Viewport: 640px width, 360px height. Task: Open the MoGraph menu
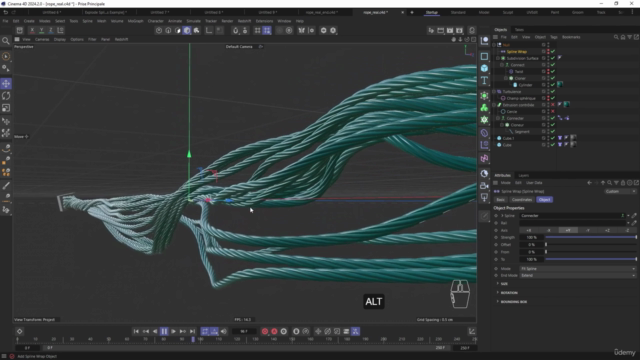136,21
